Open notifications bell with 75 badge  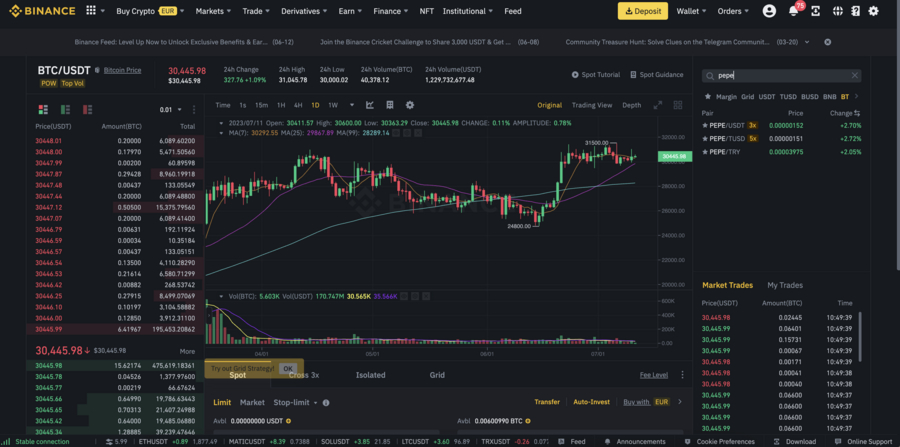tap(793, 11)
